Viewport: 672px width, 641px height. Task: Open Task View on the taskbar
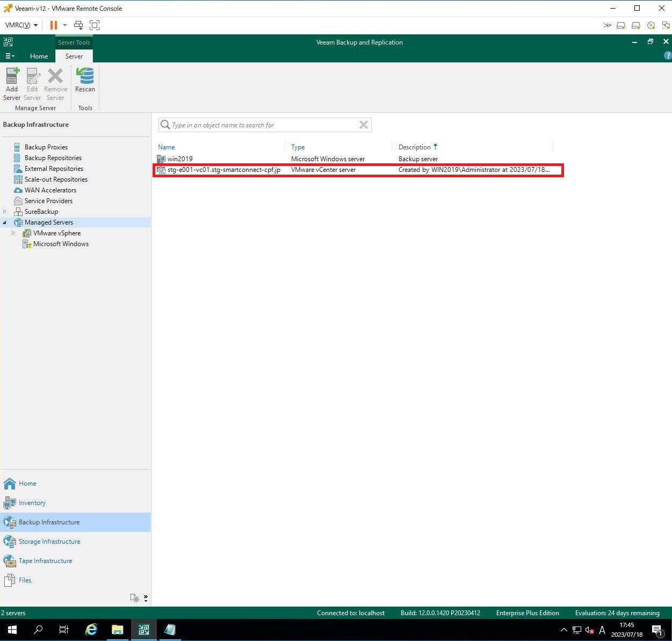pyautogui.click(x=64, y=630)
